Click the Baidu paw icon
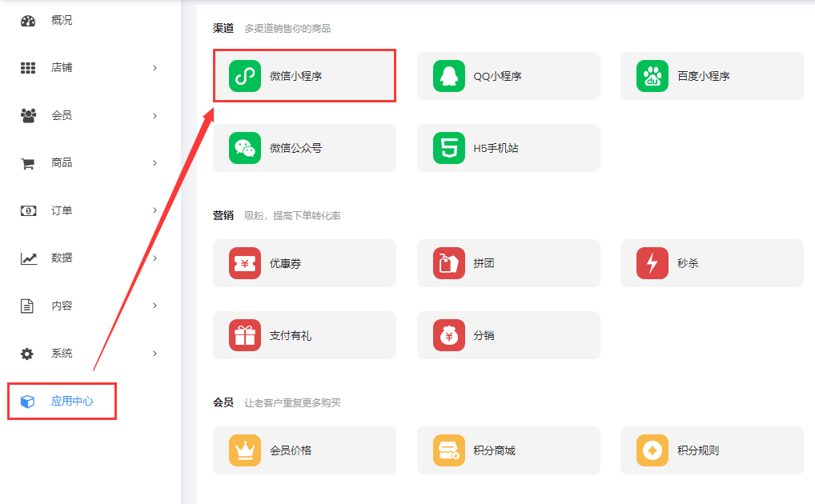 (652, 76)
